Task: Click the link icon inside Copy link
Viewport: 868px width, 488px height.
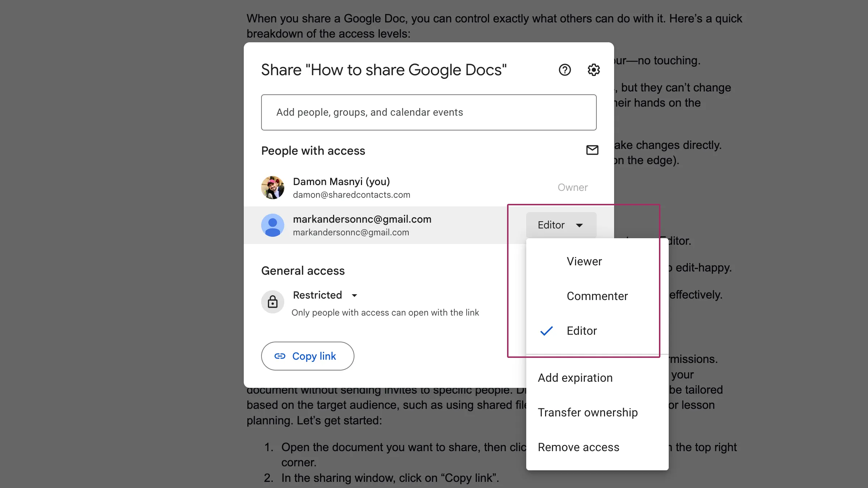Action: (280, 356)
